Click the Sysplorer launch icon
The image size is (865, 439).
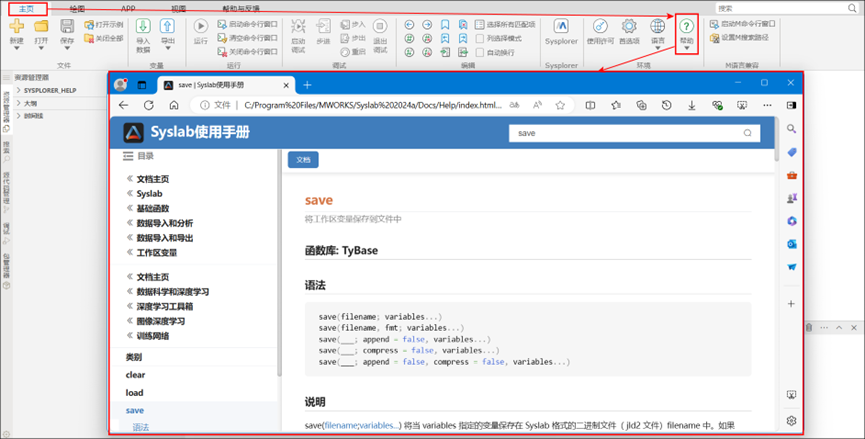(x=561, y=25)
